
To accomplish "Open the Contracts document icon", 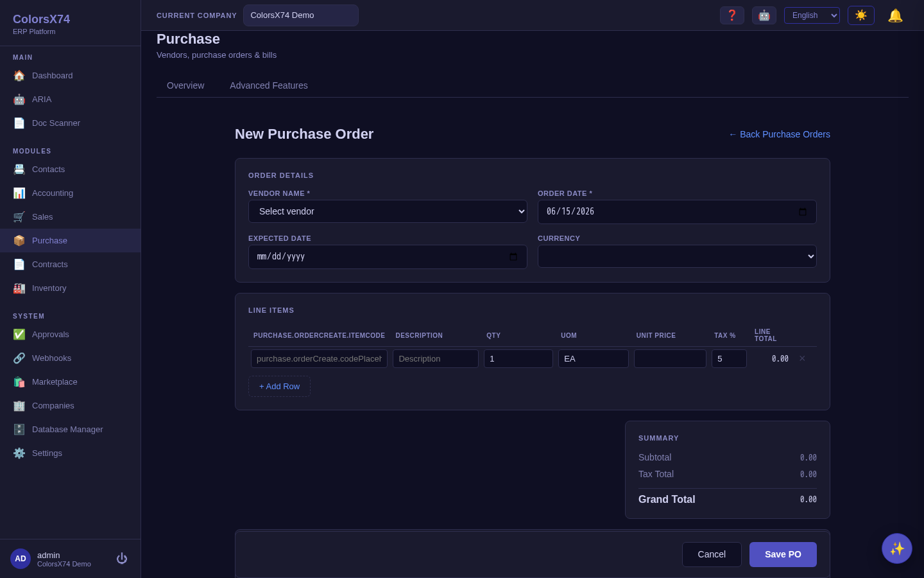I will [x=19, y=265].
